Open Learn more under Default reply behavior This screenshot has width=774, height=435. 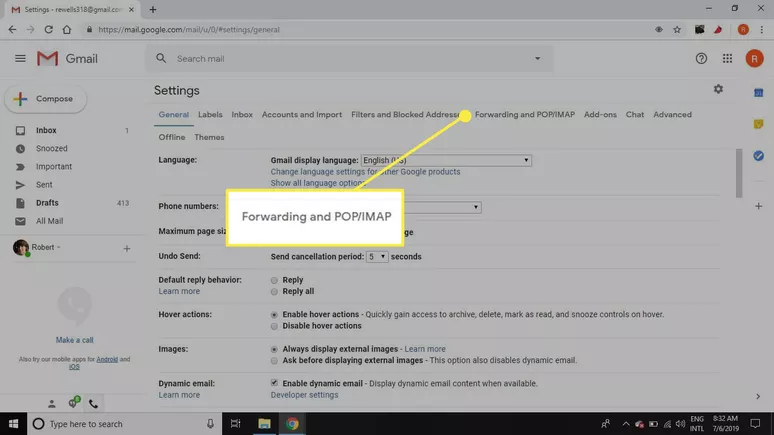coord(179,291)
